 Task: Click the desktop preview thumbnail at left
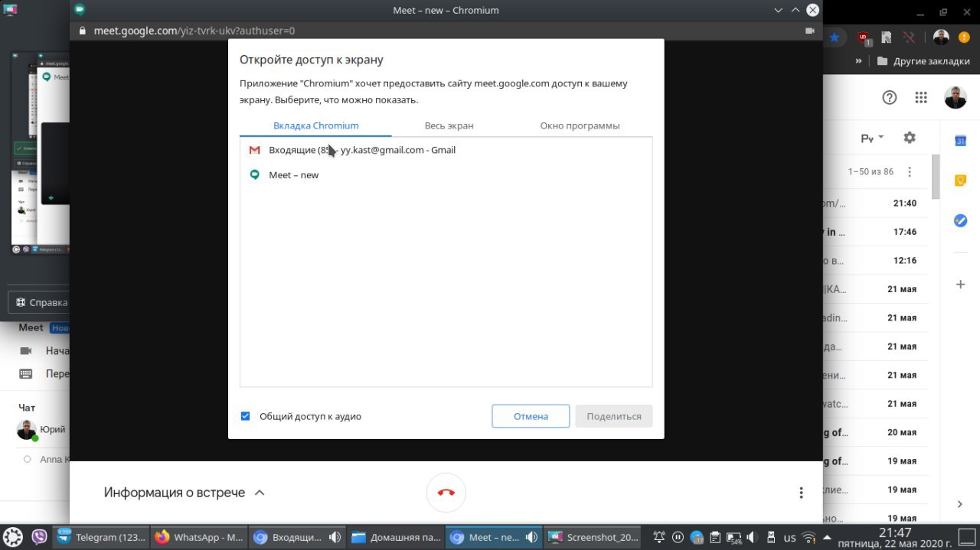point(41,153)
